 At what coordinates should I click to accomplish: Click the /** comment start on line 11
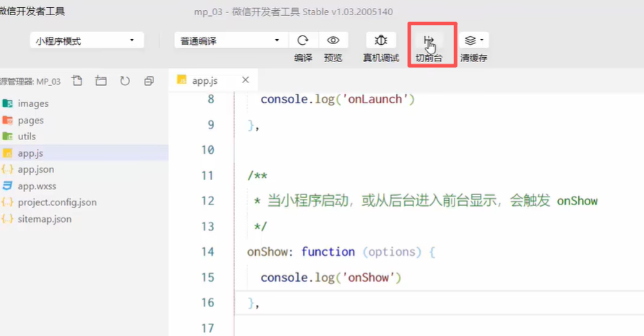257,176
